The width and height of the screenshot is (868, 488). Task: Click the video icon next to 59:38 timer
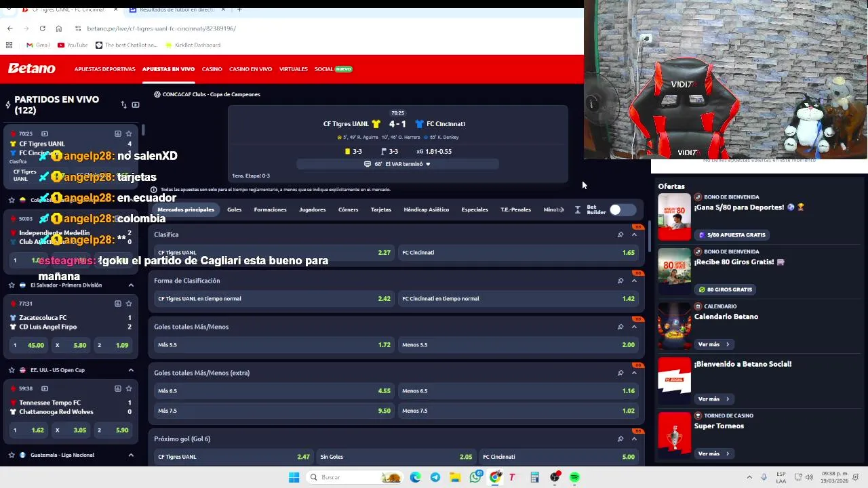tap(45, 388)
